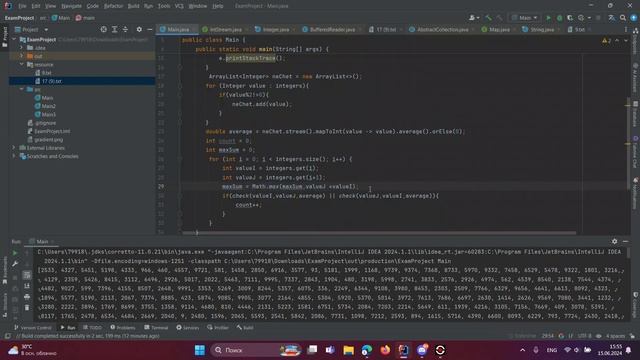
Task: Open the VCS menu
Action: (179, 6)
